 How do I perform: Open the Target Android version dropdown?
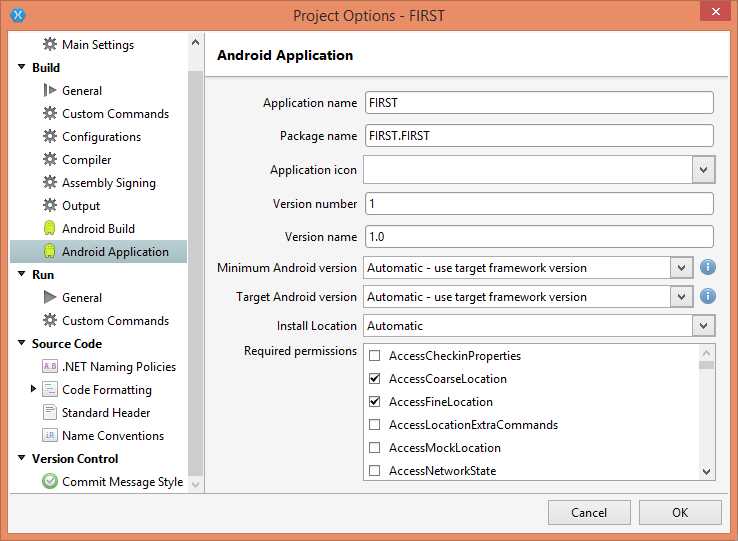pos(681,297)
